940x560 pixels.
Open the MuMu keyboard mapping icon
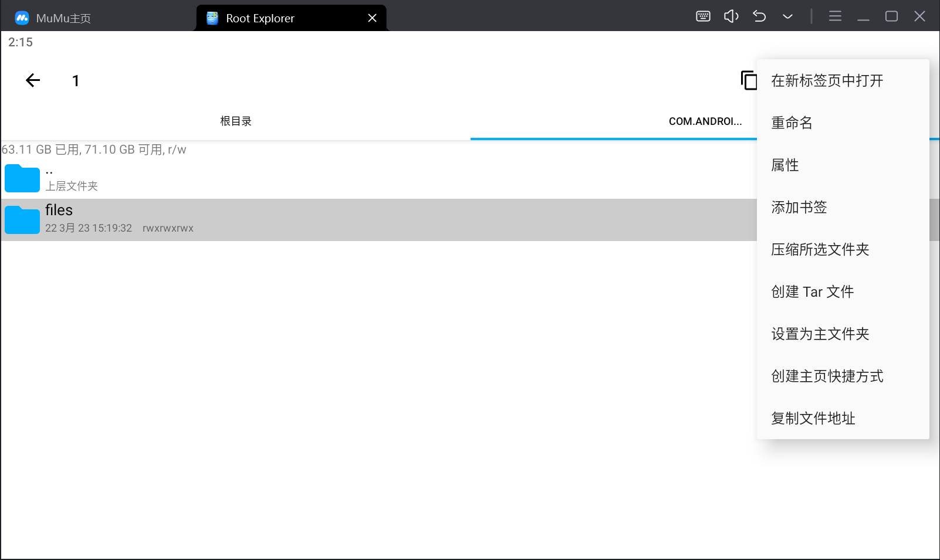(x=703, y=16)
